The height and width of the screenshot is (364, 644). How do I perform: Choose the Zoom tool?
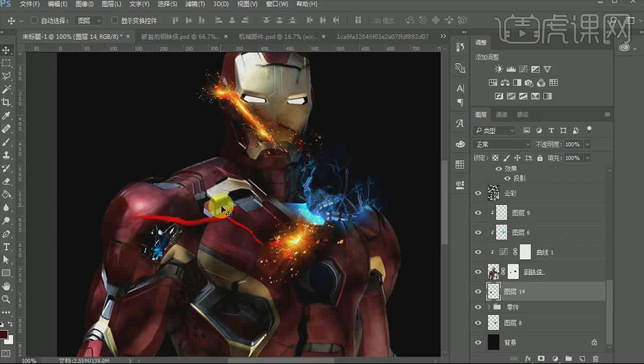coord(7,300)
